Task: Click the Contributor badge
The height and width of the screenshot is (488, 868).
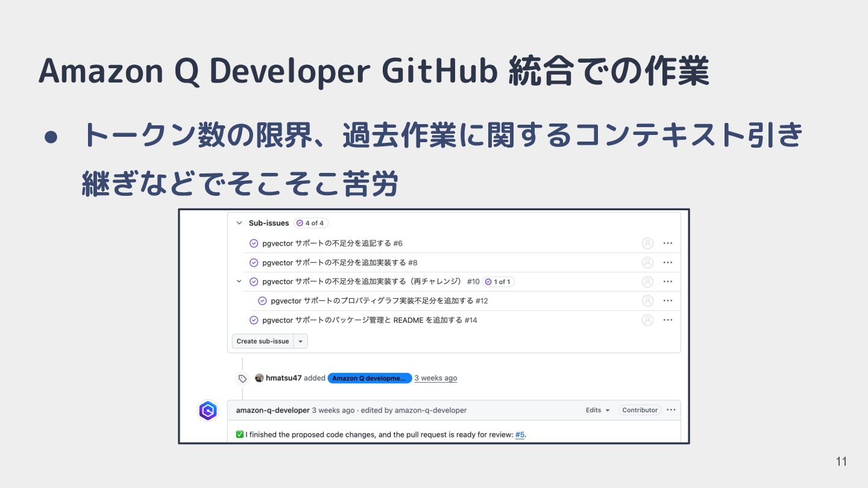Action: [640, 410]
